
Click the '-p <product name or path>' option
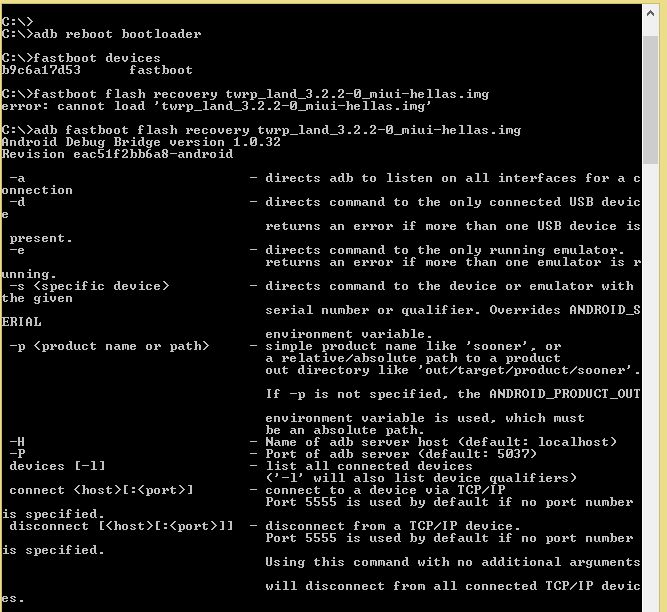tap(109, 346)
